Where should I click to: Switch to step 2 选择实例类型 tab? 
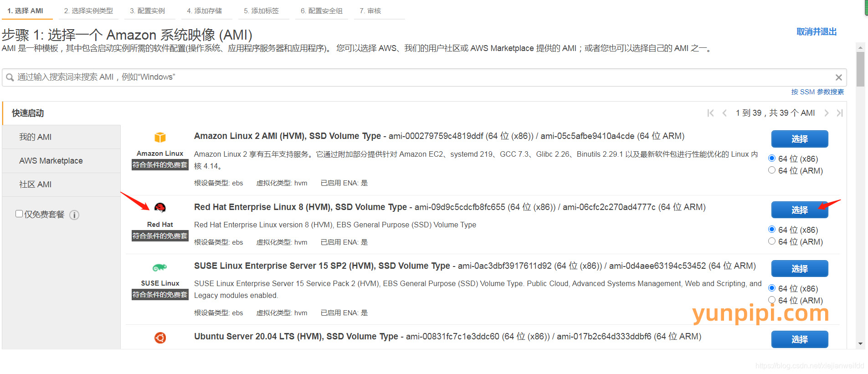(x=89, y=11)
